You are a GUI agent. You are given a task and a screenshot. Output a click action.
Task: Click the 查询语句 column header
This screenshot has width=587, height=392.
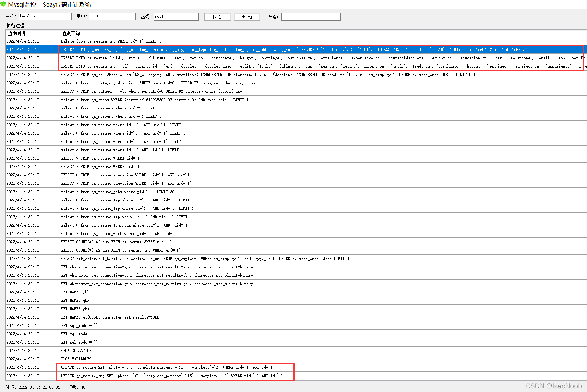pos(323,33)
